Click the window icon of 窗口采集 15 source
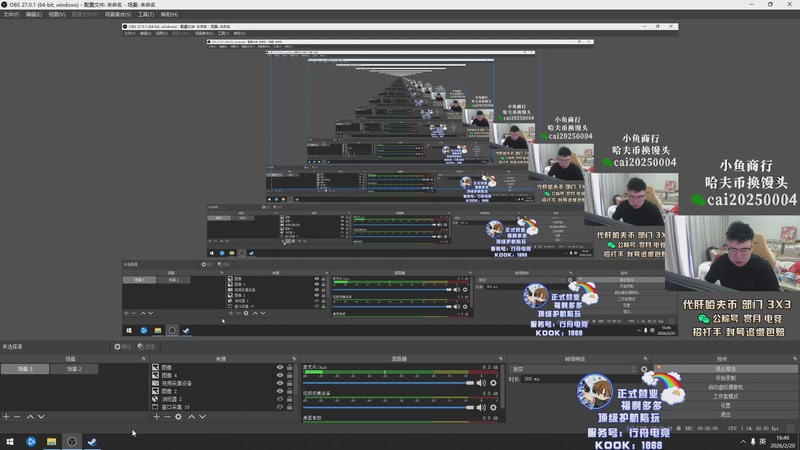Screen dimensions: 800x450 pos(156,407)
